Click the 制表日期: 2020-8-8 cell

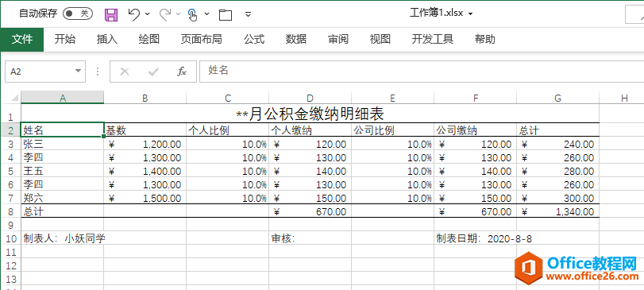pos(475,238)
